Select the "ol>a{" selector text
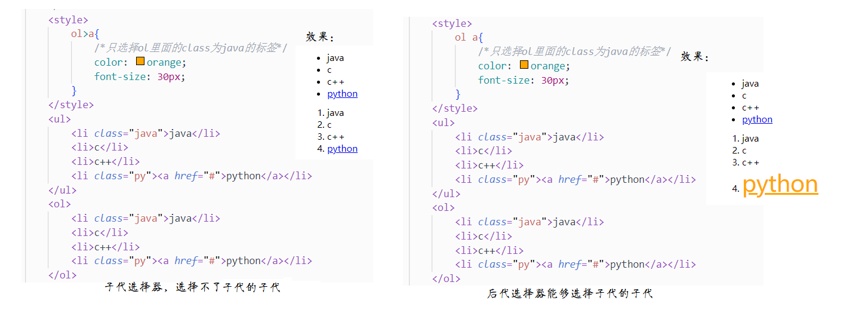The width and height of the screenshot is (868, 331). click(x=85, y=34)
